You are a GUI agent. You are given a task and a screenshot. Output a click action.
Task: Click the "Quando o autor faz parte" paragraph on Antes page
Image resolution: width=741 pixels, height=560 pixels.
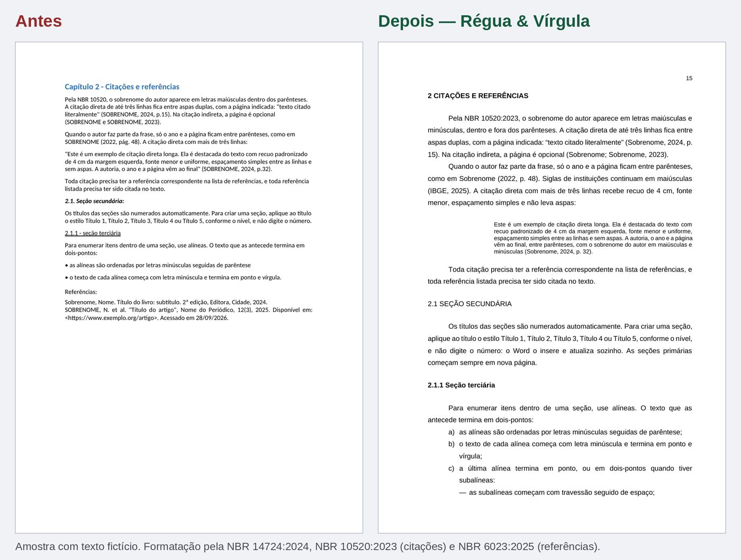(x=180, y=138)
